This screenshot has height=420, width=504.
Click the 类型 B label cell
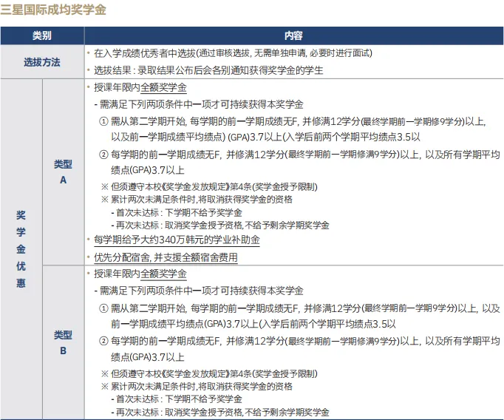[x=64, y=342]
